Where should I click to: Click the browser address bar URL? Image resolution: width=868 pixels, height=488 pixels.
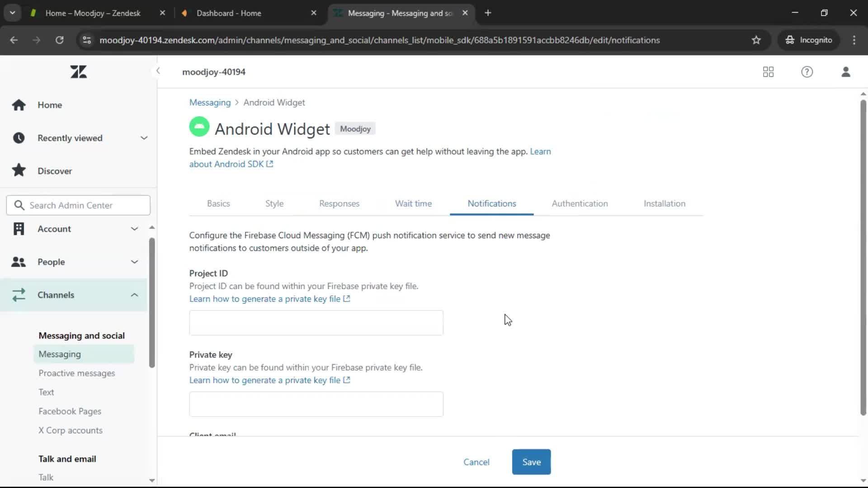click(x=380, y=40)
